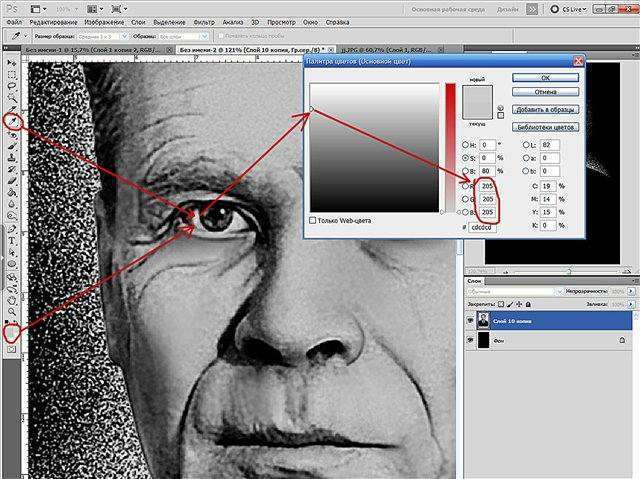Select the Move tool
Image resolution: width=640 pixels, height=479 pixels.
(12, 63)
